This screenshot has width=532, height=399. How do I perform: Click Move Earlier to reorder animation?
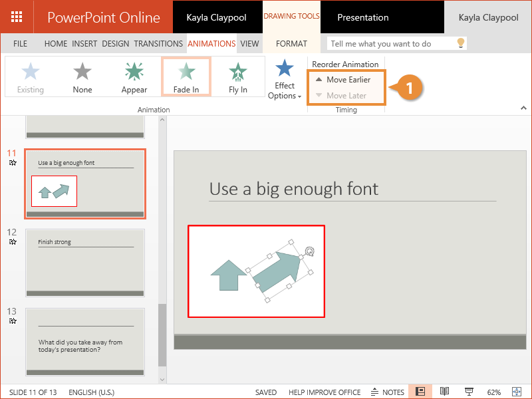343,80
